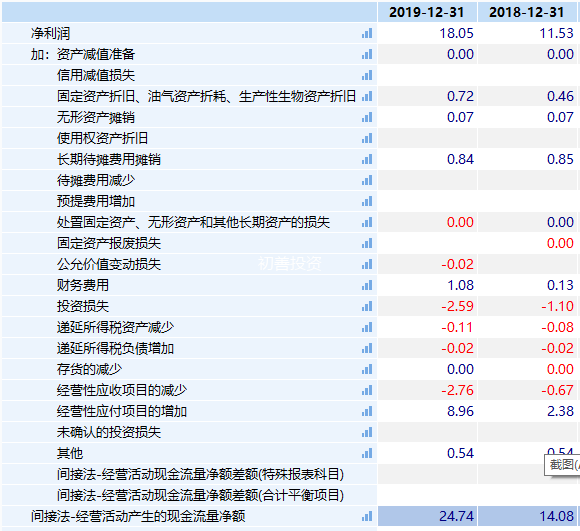Select the 2018-12-31 column header
The width and height of the screenshot is (580, 531).
pyautogui.click(x=526, y=12)
